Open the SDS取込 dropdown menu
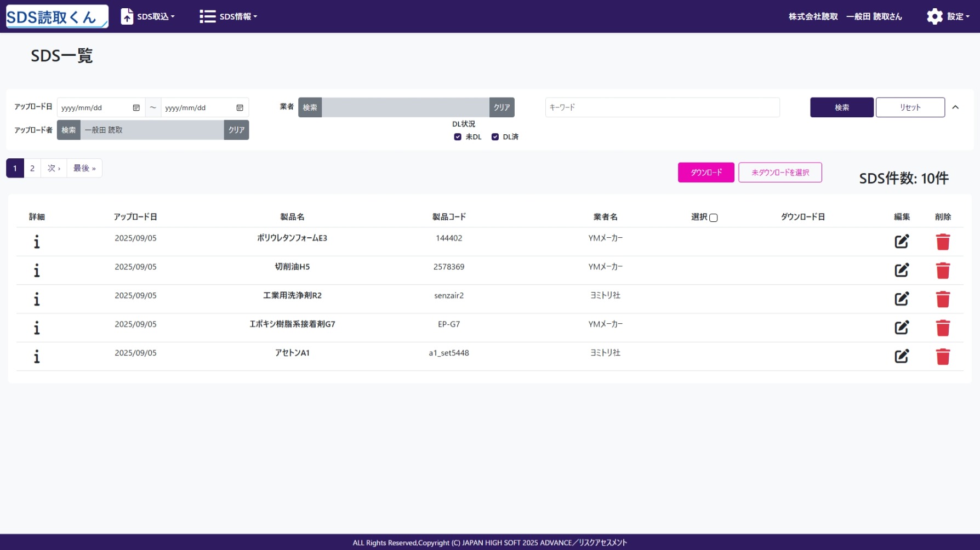The height and width of the screenshot is (550, 980). (148, 16)
